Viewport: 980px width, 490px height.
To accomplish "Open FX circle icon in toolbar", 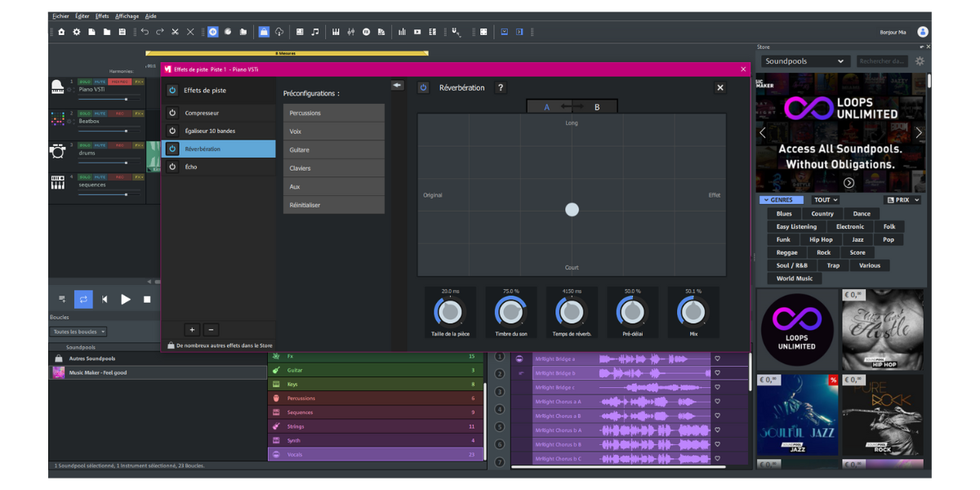I will (366, 32).
